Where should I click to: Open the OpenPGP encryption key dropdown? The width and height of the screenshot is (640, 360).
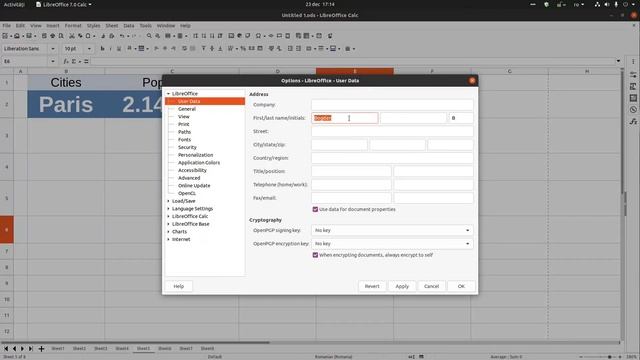(x=392, y=244)
